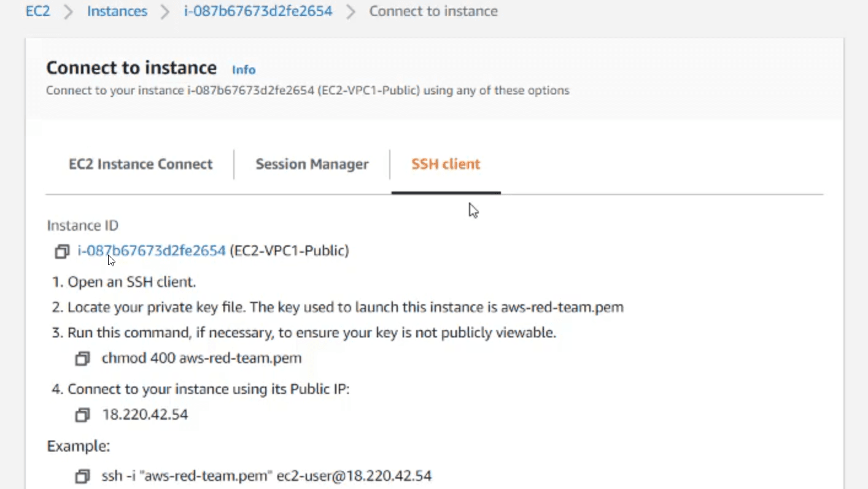Copy the instance ID with its copy icon
868x489 pixels.
pos(62,252)
